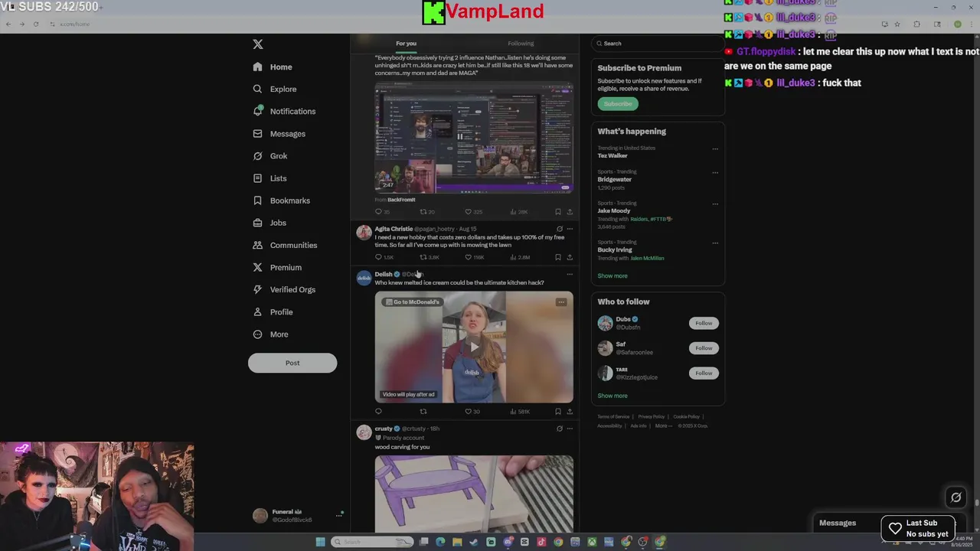Click the Search field on X
The width and height of the screenshot is (980, 551).
coord(658,44)
